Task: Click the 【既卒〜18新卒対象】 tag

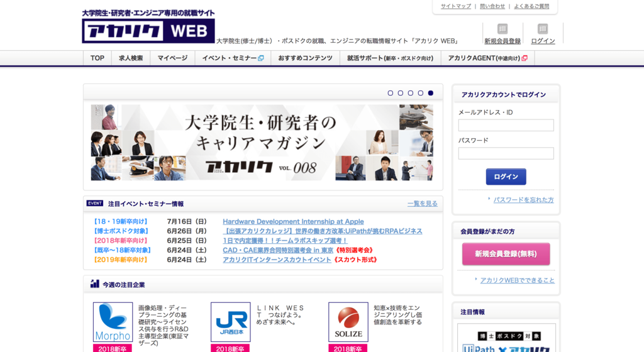Action: (123, 250)
